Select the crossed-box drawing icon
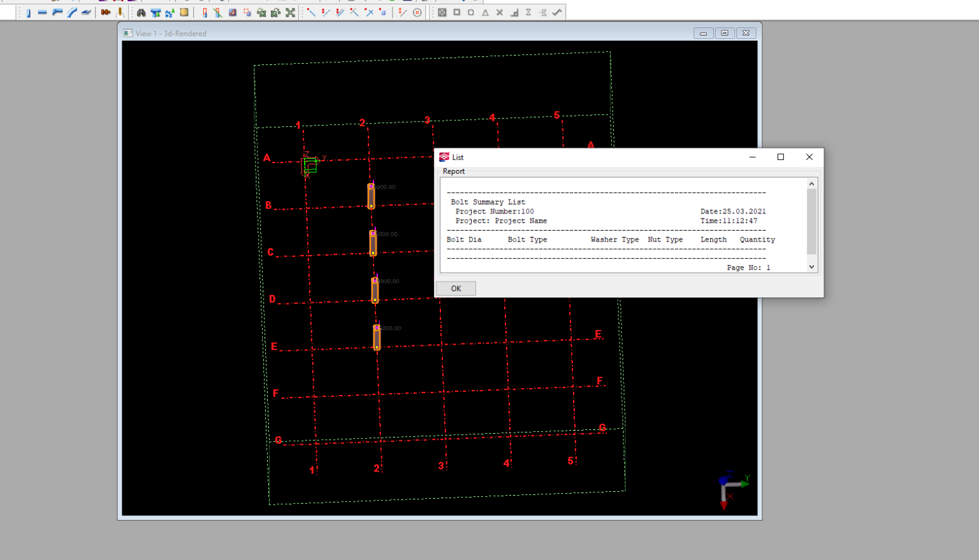The height and width of the screenshot is (560, 979). 442,12
